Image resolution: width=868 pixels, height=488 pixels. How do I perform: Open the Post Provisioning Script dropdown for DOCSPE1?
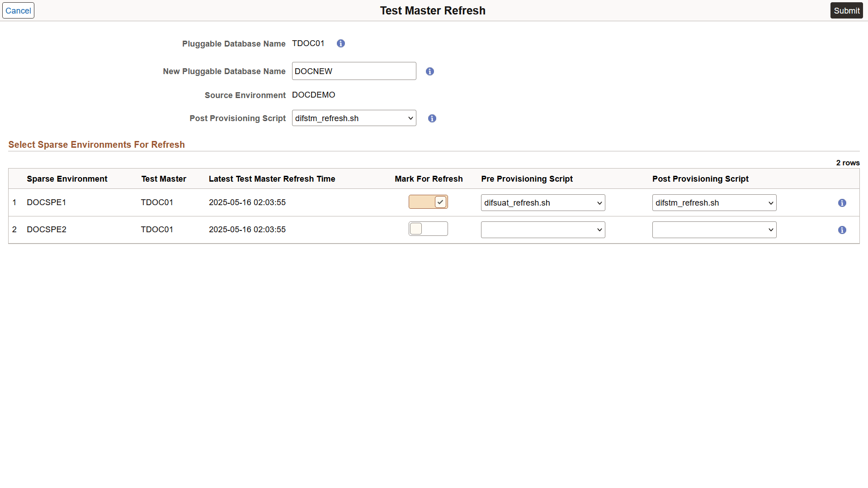coord(713,202)
